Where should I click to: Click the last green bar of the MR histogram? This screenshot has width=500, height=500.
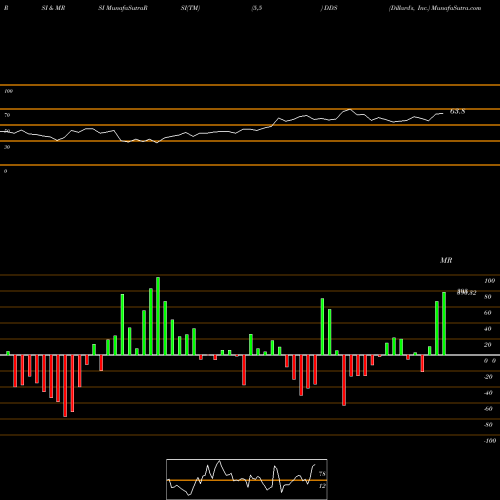pos(444,323)
